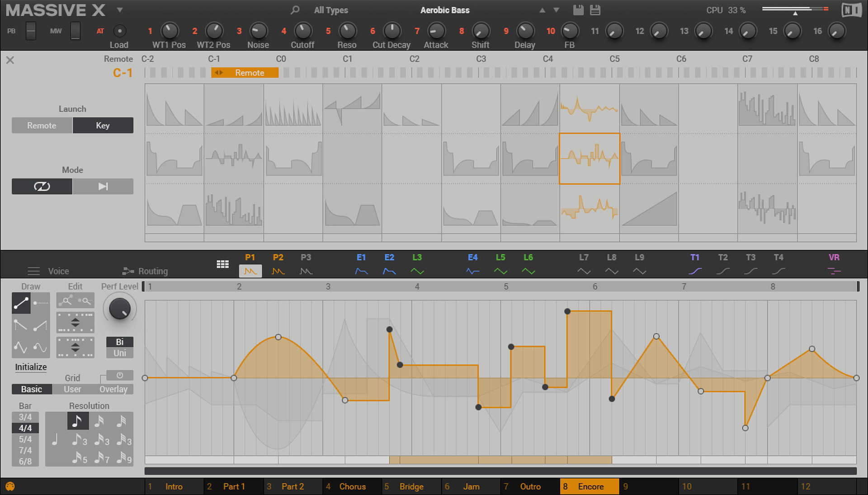Open the Routing view
This screenshot has width=868, height=495.
(x=154, y=271)
